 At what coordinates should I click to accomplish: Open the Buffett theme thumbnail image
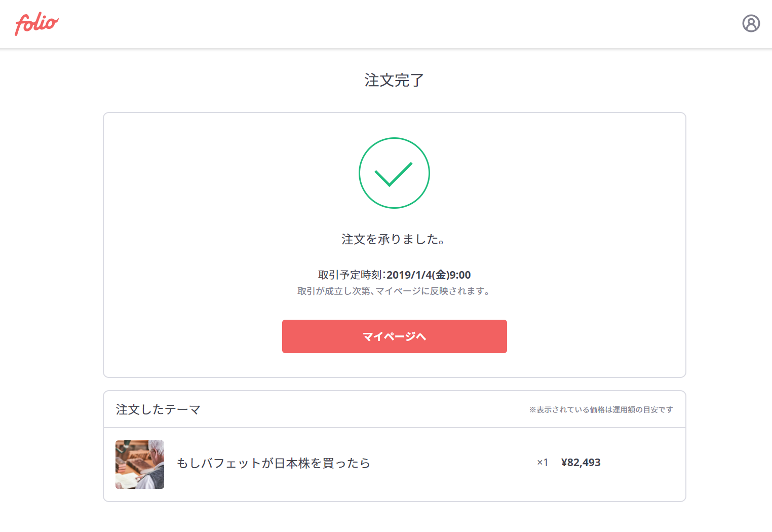pos(140,465)
